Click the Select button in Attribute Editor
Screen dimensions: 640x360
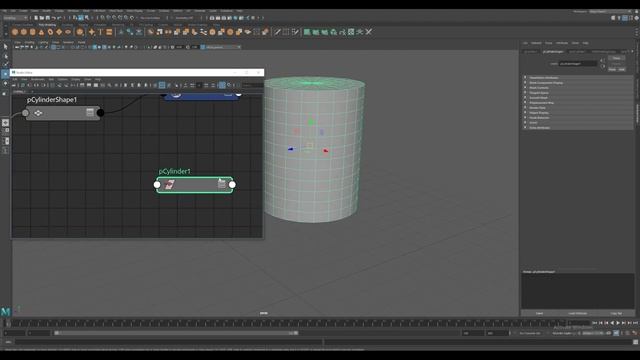coord(539,313)
